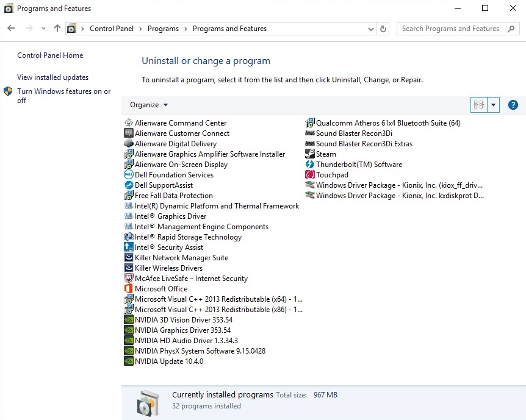
Task: Change view using the list view button
Action: coord(478,105)
